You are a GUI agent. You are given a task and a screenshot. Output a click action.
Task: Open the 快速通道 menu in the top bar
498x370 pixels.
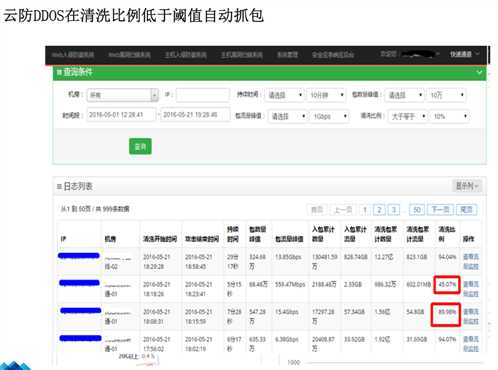coord(465,54)
